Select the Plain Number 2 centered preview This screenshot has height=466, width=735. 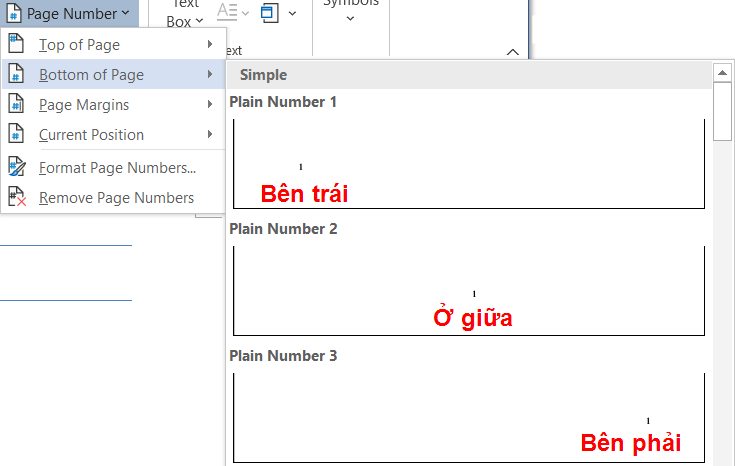(469, 291)
